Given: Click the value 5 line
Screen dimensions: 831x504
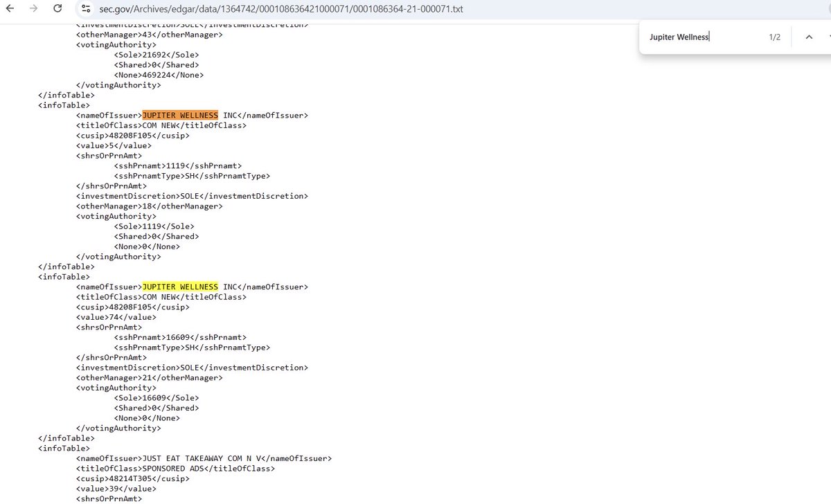Looking at the screenshot, I should (x=114, y=145).
